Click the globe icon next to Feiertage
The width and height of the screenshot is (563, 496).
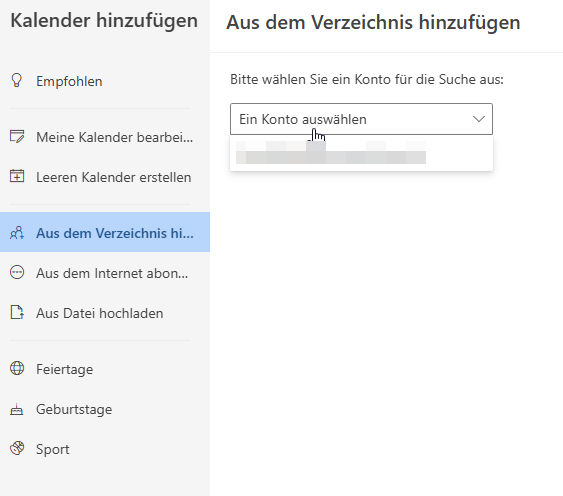(17, 368)
